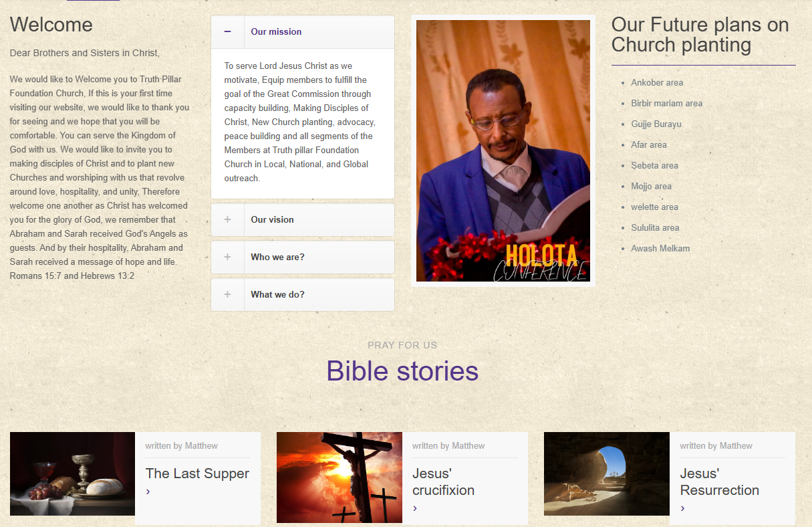Image resolution: width=812 pixels, height=527 pixels.
Task: Open The Last Supper story title
Action: [x=197, y=473]
